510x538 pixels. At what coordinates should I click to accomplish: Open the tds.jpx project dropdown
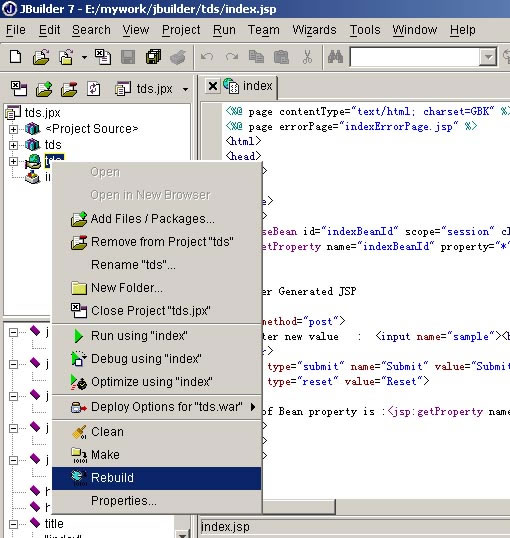coord(185,90)
